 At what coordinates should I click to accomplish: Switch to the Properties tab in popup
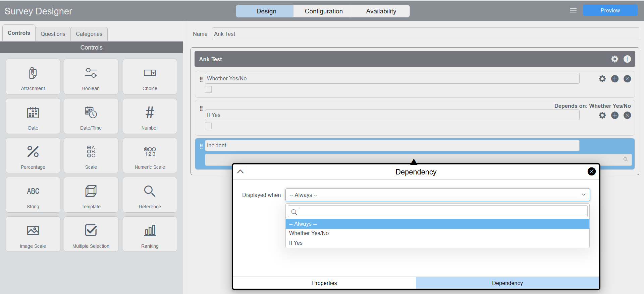pos(324,283)
